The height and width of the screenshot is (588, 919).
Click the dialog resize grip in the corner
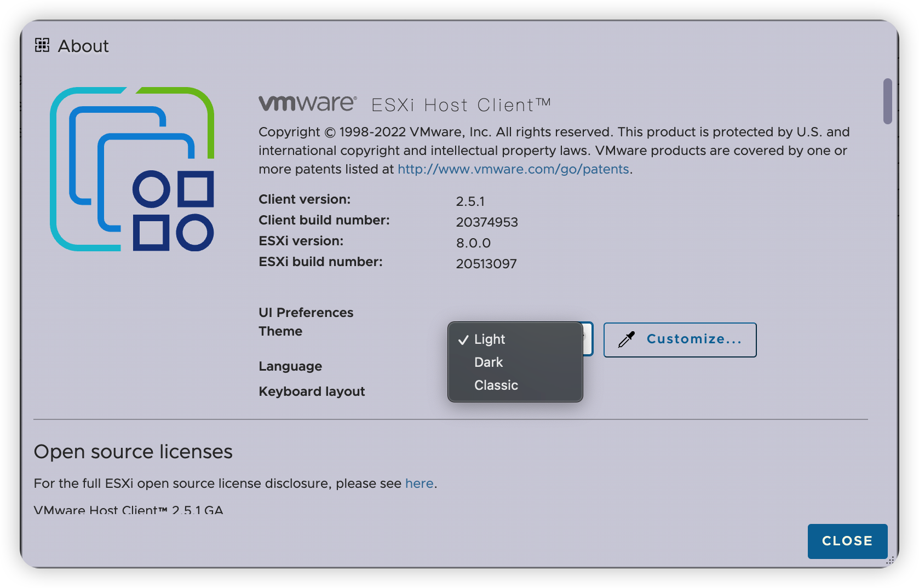(891, 560)
